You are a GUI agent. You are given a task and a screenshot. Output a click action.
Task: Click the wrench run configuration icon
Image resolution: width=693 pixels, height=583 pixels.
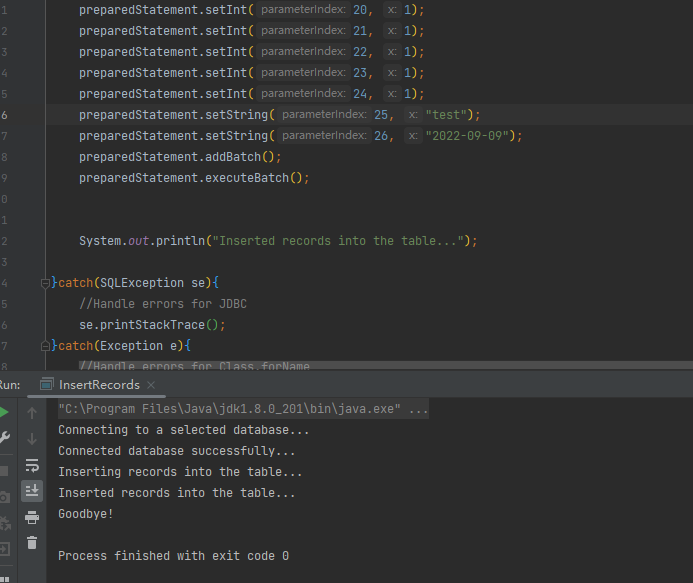point(4,438)
